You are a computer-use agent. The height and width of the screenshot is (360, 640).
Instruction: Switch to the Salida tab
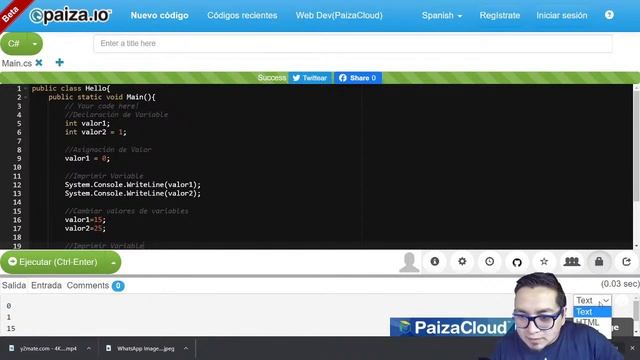point(14,285)
